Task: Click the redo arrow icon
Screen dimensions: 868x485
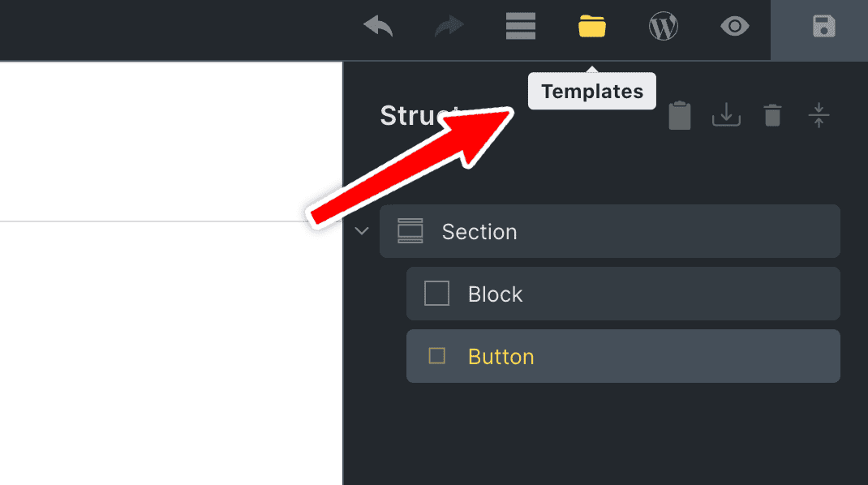Action: [450, 27]
